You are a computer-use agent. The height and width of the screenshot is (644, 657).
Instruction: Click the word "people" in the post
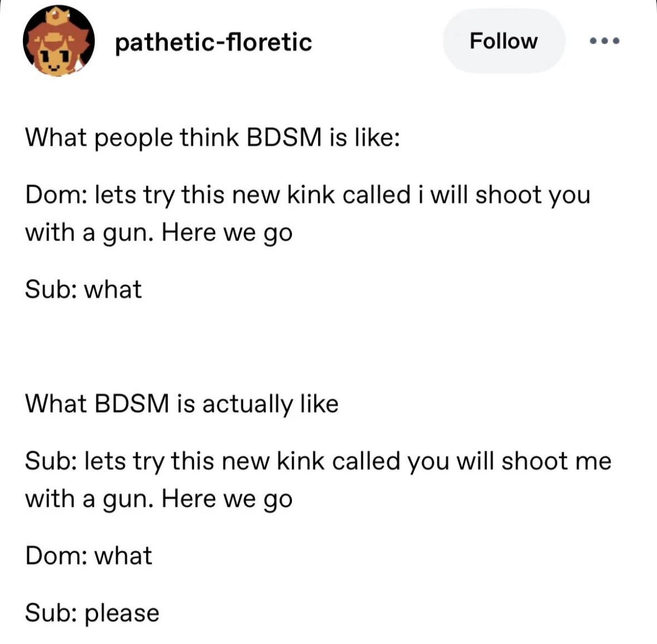pos(134,138)
